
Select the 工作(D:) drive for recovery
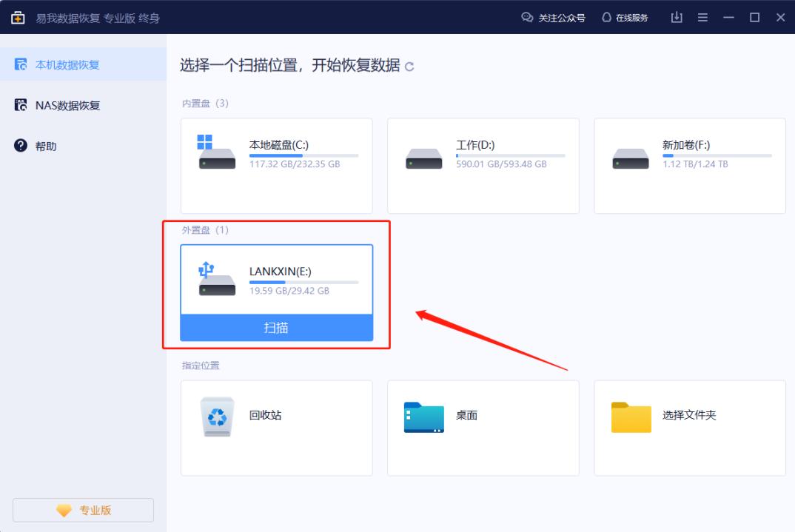tap(483, 164)
